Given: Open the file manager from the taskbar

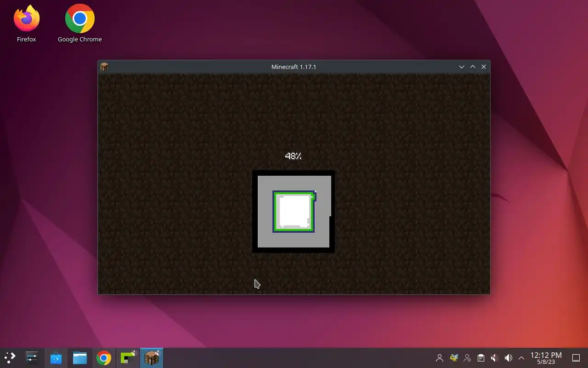Looking at the screenshot, I should point(80,357).
